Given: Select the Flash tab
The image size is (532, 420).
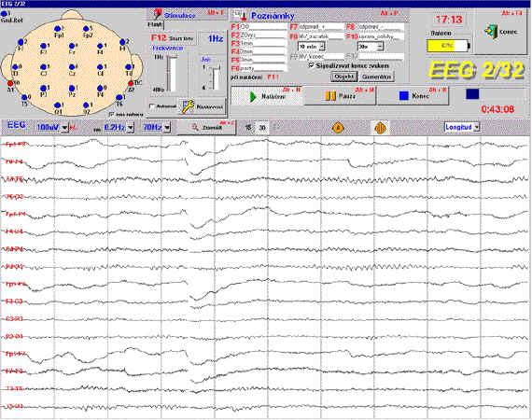Looking at the screenshot, I should coord(155,25).
